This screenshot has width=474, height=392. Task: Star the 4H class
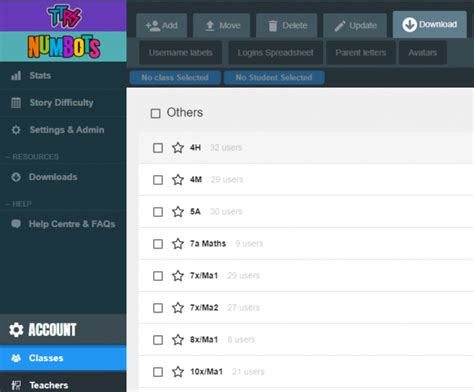pyautogui.click(x=178, y=147)
